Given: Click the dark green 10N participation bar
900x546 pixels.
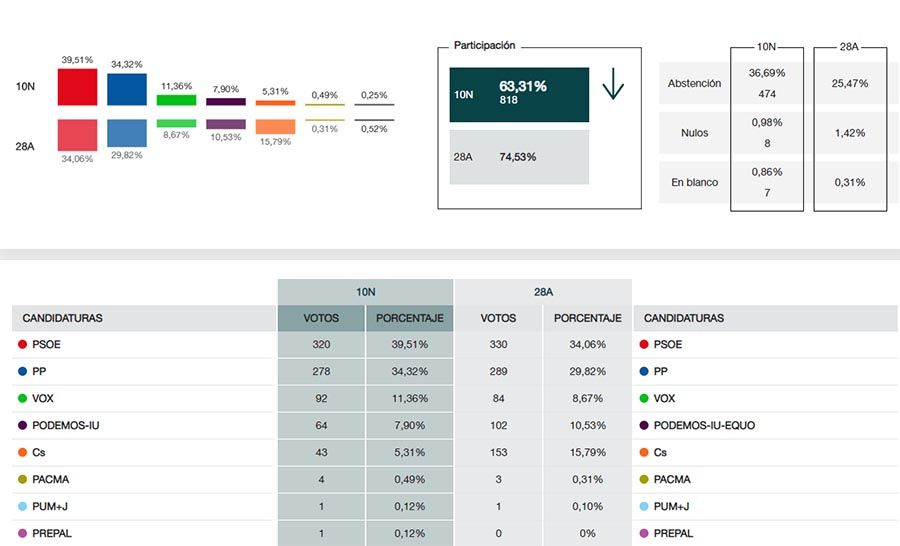Looking at the screenshot, I should [519, 94].
